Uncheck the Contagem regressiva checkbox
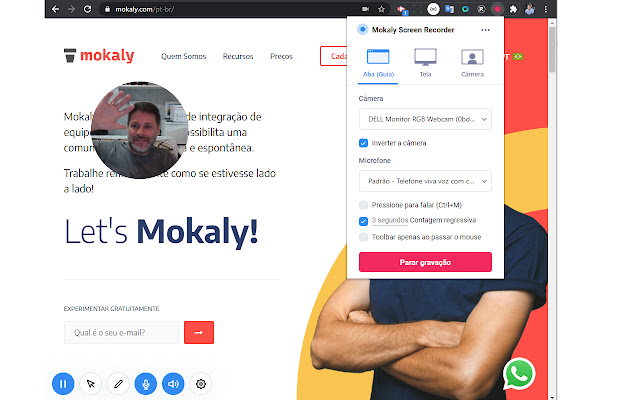Viewport: 640px width, 400px height. coord(363,221)
